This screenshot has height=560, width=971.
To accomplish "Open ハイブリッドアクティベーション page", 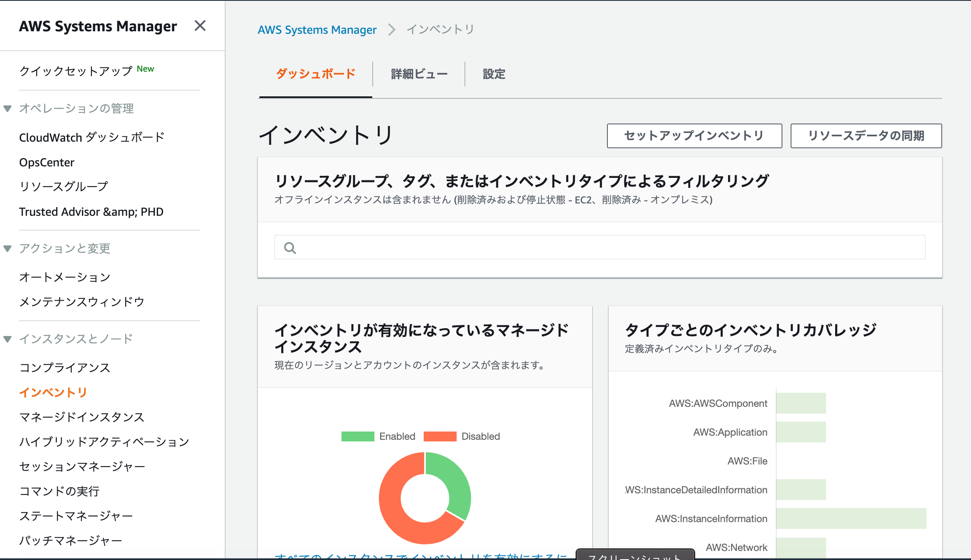I will 104,442.
